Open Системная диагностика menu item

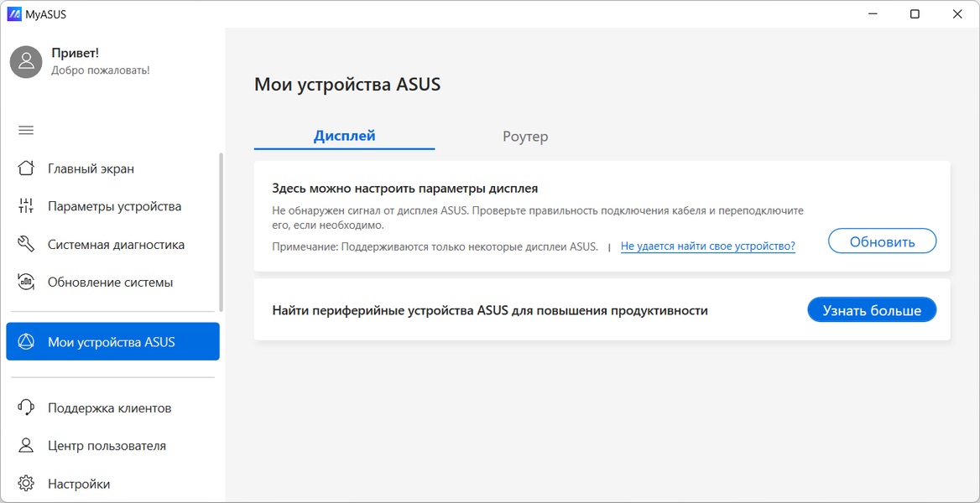pyautogui.click(x=112, y=244)
